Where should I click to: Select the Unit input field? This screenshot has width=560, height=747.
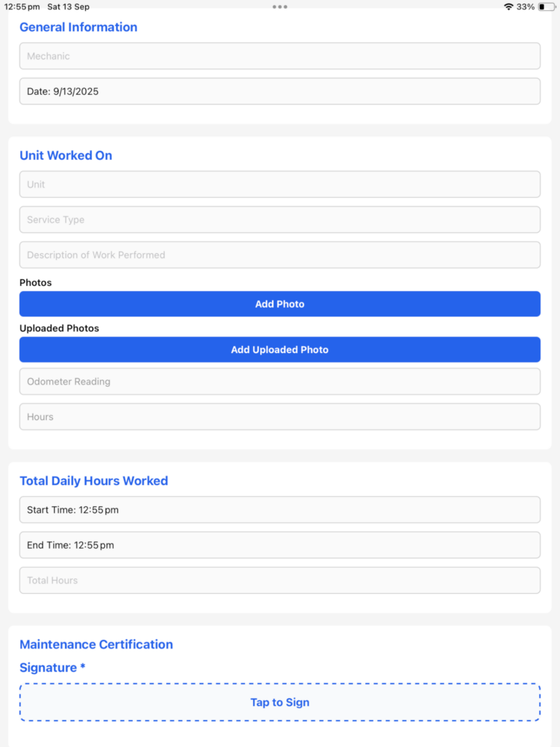tap(280, 185)
